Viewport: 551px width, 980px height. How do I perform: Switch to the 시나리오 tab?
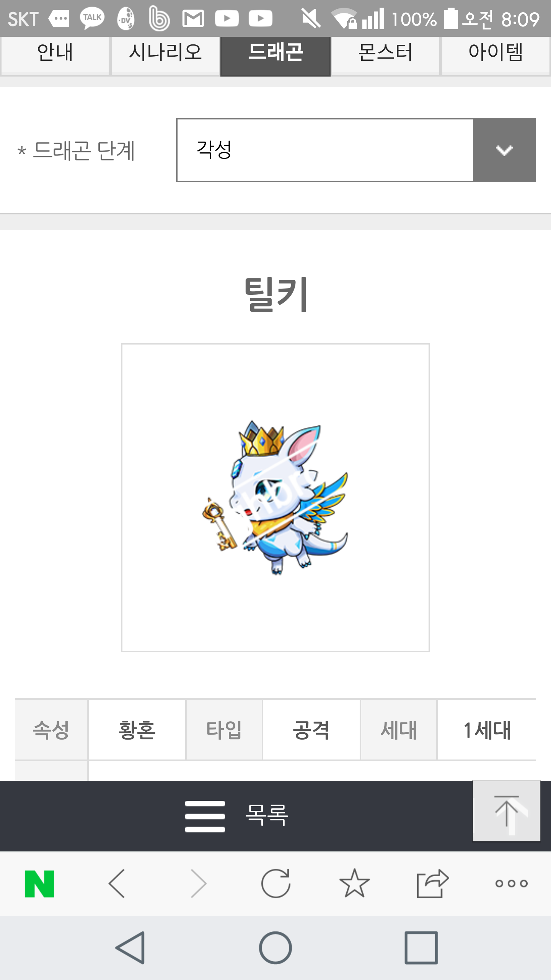click(165, 54)
